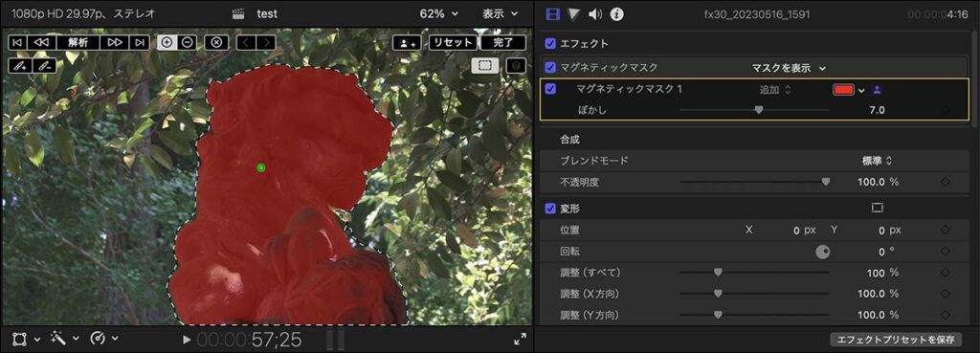The image size is (980, 353).
Task: Click the analyze forward double-arrow button
Action: tap(115, 42)
